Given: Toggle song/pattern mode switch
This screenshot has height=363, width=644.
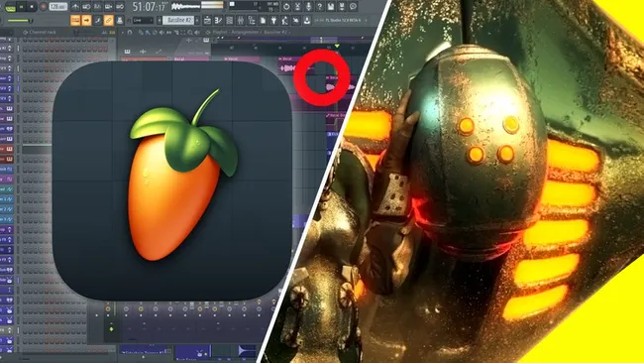Looking at the screenshot, I should [x=10, y=7].
